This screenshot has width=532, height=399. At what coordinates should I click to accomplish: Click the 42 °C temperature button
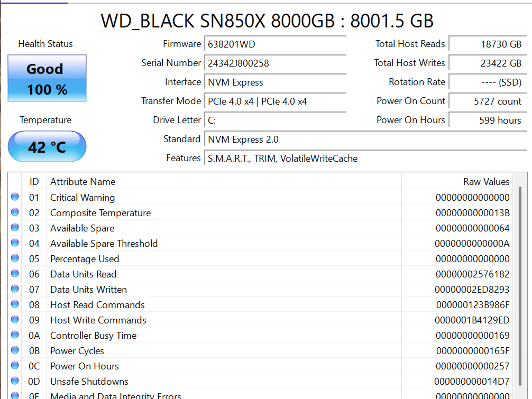tap(47, 147)
